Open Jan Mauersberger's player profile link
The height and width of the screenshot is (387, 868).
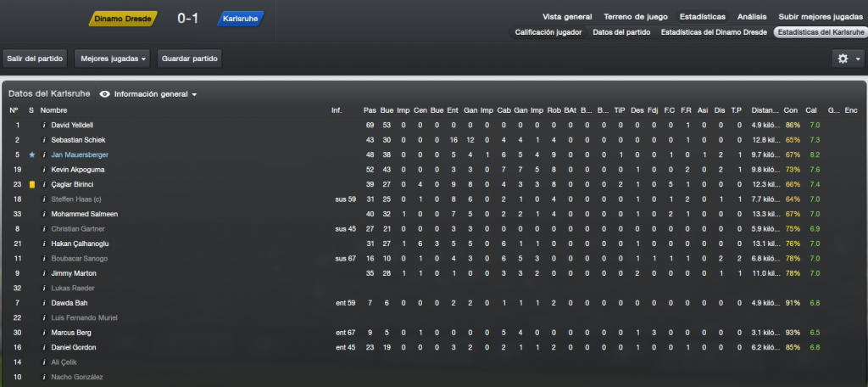[80, 154]
